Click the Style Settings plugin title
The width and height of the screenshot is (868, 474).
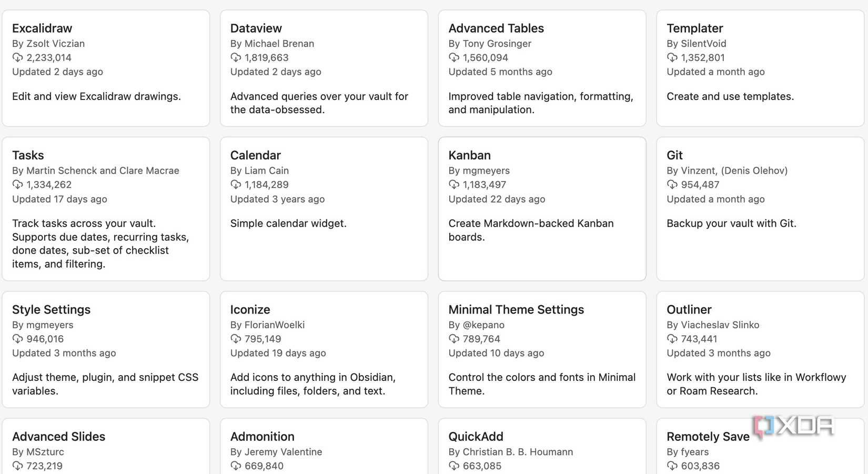(51, 310)
